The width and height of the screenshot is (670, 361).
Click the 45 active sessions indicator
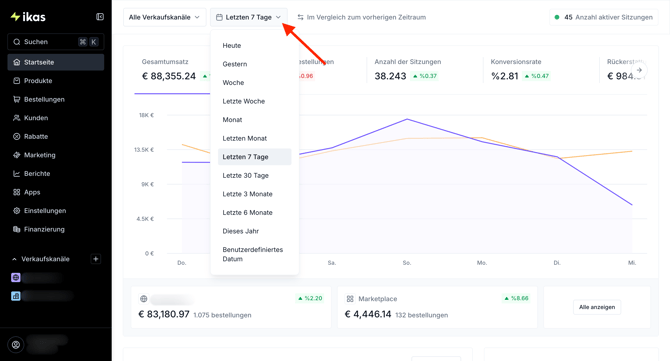(x=603, y=18)
